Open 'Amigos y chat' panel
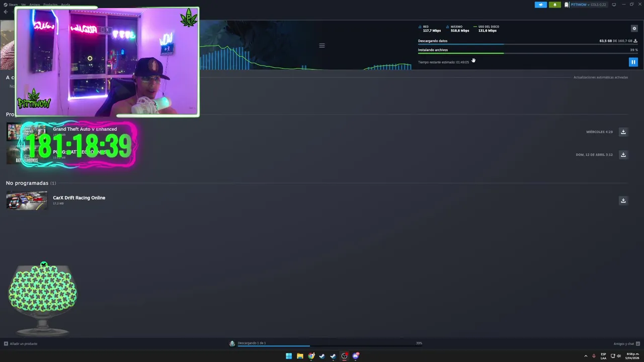This screenshot has width=644, height=362. tap(626, 343)
